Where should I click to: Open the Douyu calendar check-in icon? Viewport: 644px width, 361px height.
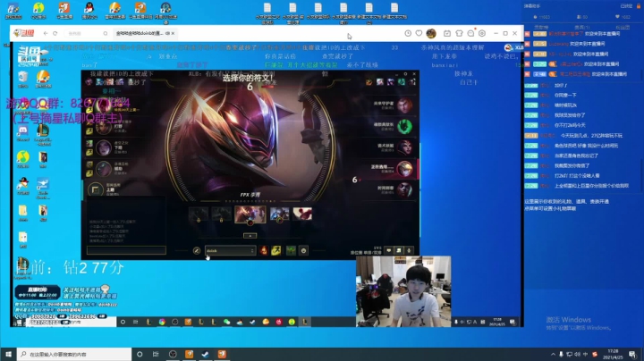pyautogui.click(x=447, y=33)
